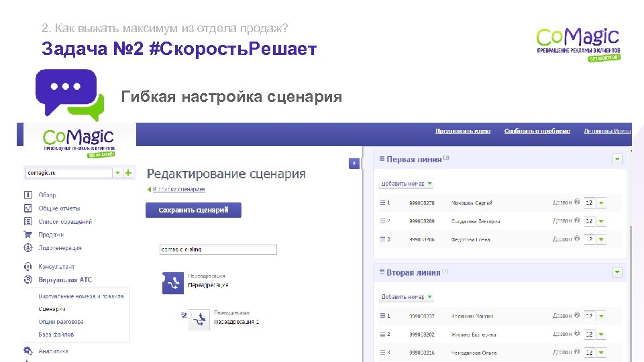Open the Дозвон time dropdown for Мокшов Сергей

(601, 202)
